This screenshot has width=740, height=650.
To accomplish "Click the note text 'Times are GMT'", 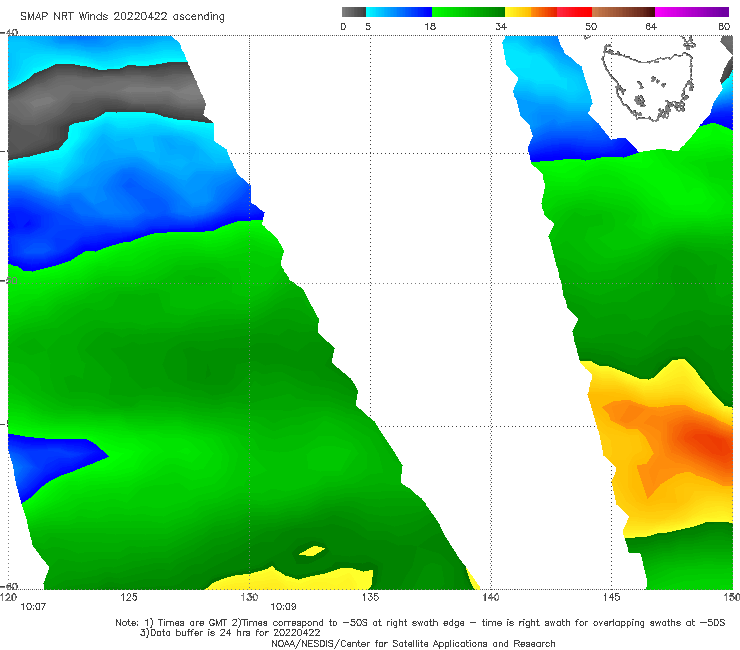I will coord(193,623).
